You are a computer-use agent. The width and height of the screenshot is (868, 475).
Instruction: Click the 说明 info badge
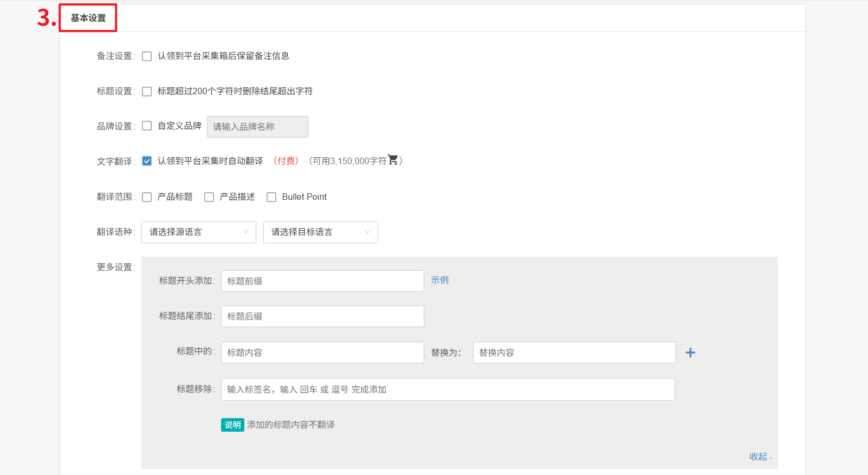point(232,425)
